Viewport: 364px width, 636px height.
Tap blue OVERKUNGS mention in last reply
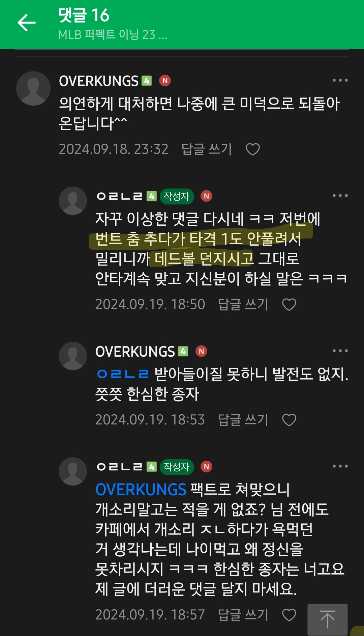(141, 490)
